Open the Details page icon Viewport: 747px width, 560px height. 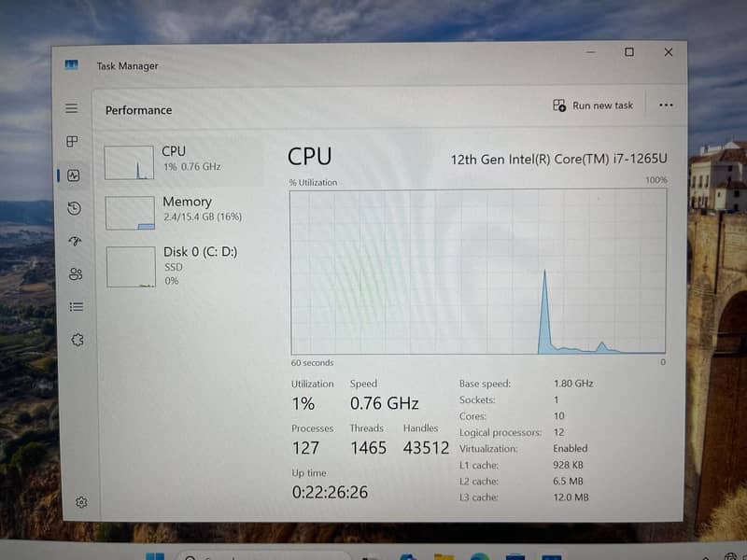(77, 307)
